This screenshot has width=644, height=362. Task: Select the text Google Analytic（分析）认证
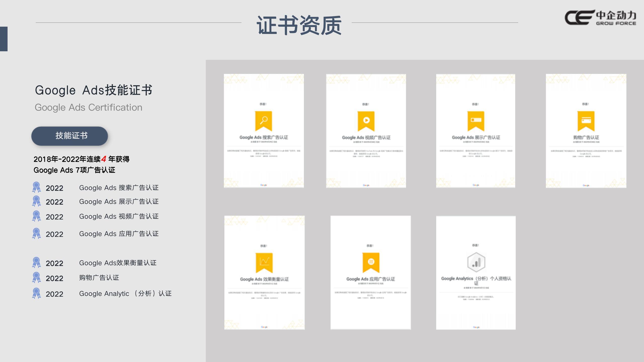(125, 294)
